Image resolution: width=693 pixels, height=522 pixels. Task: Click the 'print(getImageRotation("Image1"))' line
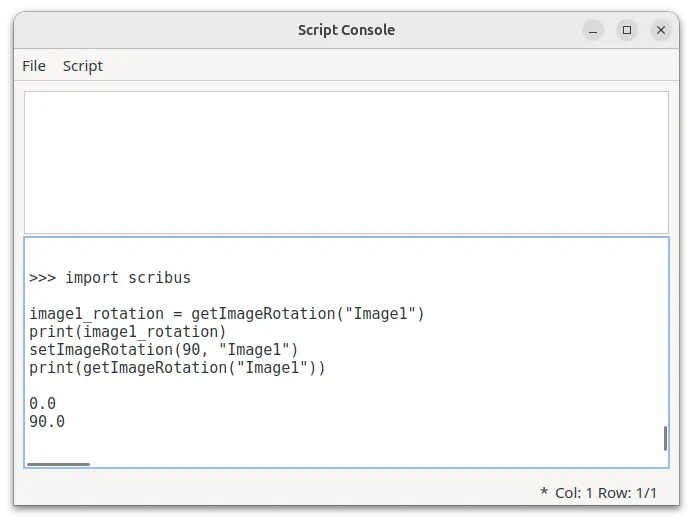177,368
